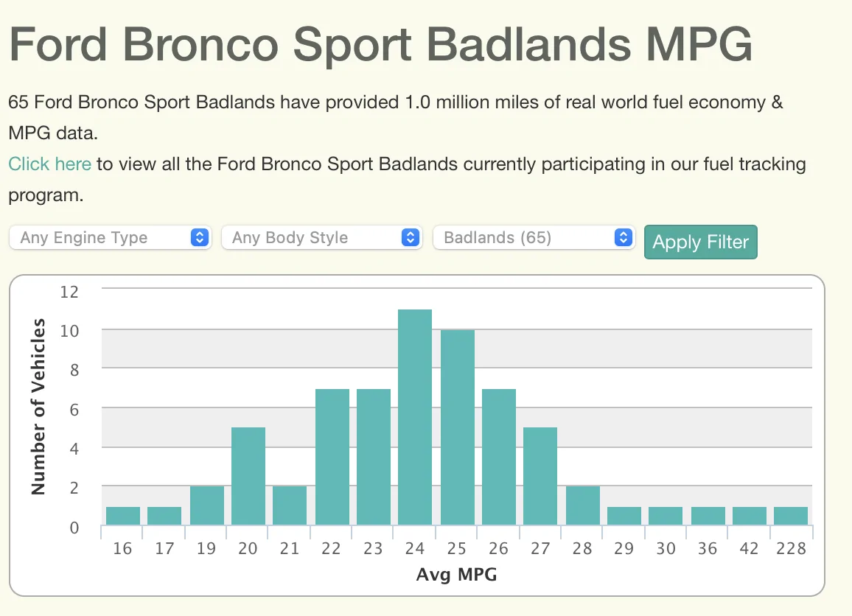Open the Any Engine Type dropdown
This screenshot has width=852, height=616.
coord(109,237)
